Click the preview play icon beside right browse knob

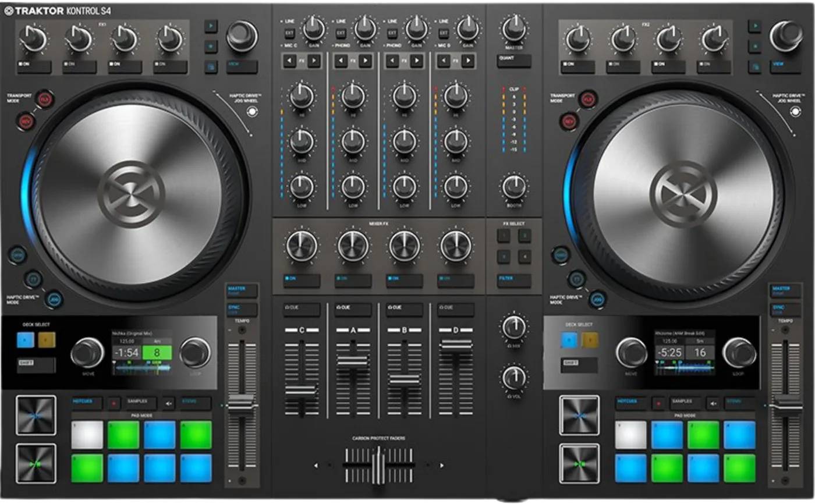(x=755, y=26)
